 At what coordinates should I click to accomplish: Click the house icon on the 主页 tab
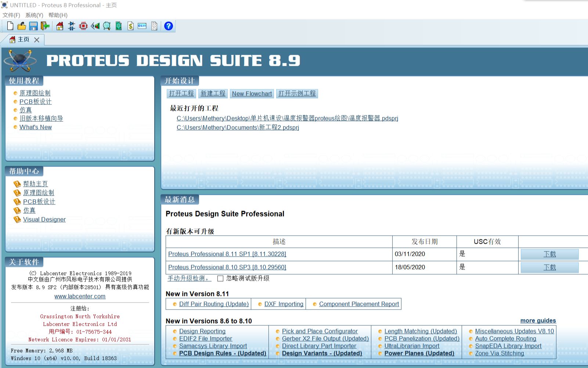point(12,39)
